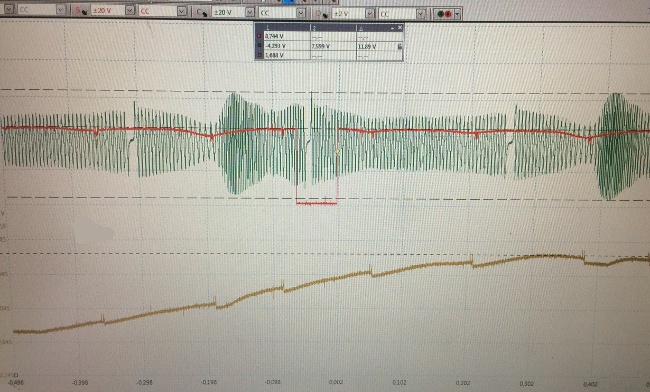Image resolution: width=650 pixels, height=392 pixels.
Task: Expand Channel C ±20 V range dropdown
Action: (250, 12)
